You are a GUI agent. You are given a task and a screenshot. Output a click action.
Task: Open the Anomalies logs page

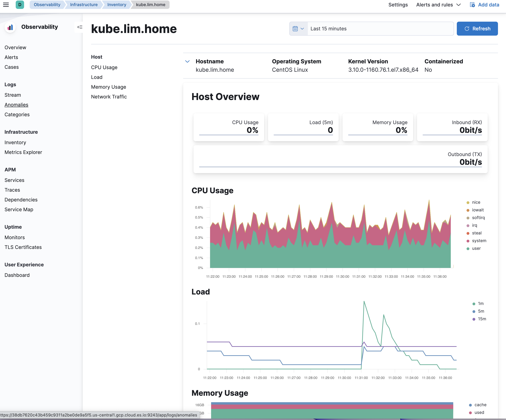pyautogui.click(x=16, y=105)
